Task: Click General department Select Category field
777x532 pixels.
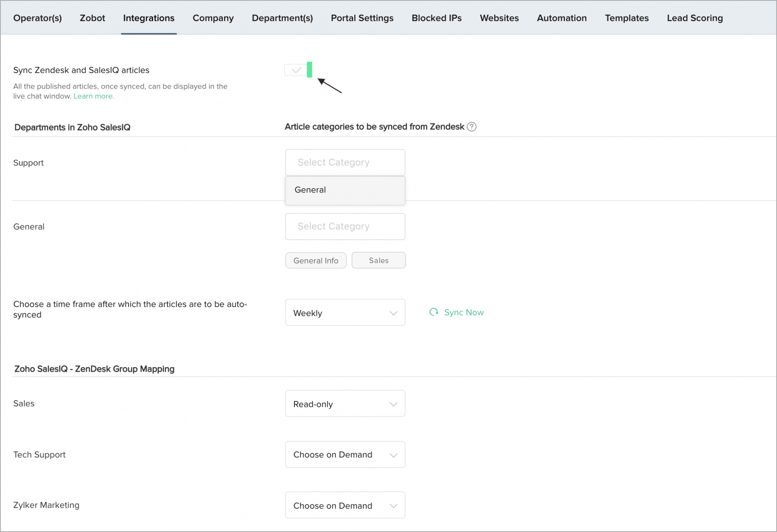Action: point(345,227)
